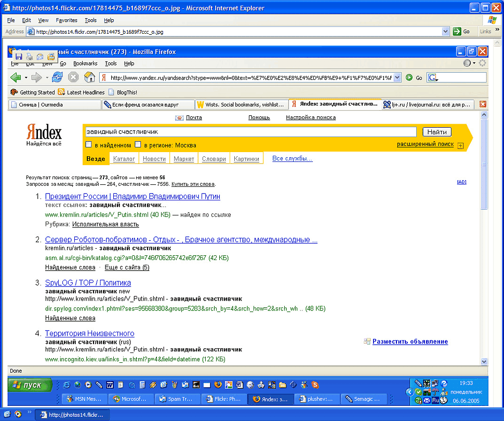This screenshot has height=421, width=504.
Task: Open dropdown next to Firefox throbber icon
Action: point(474,63)
